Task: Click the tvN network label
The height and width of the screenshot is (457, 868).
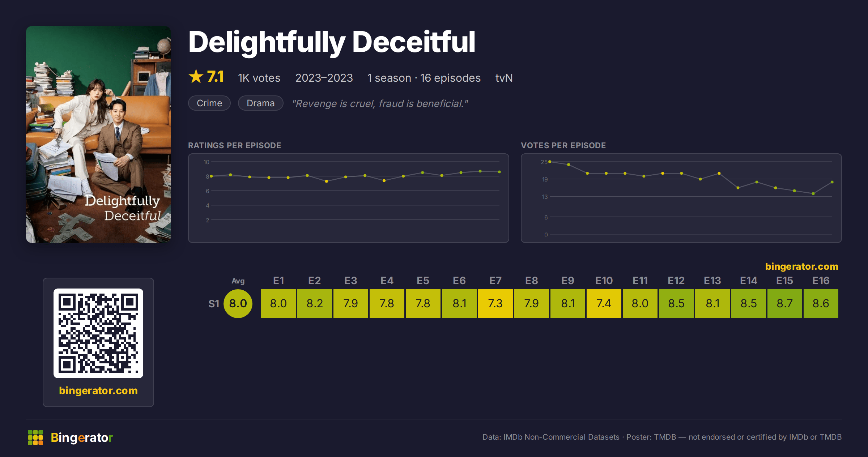Action: pos(504,78)
